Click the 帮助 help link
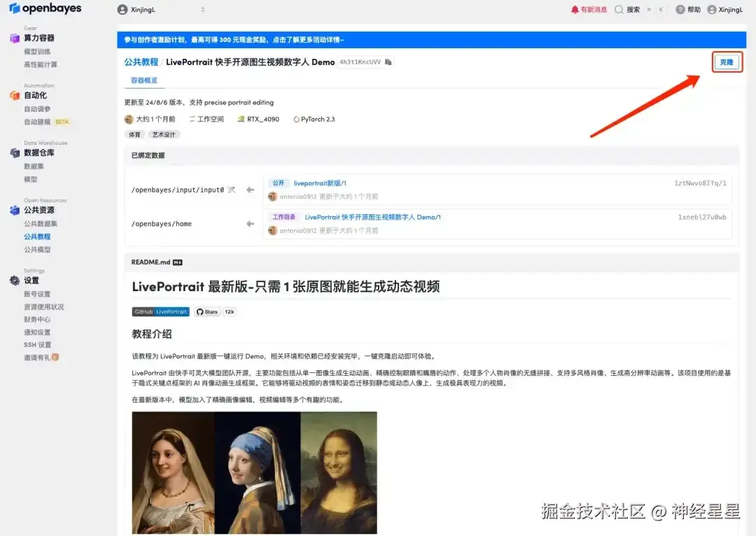The height and width of the screenshot is (536, 756). 694,10
